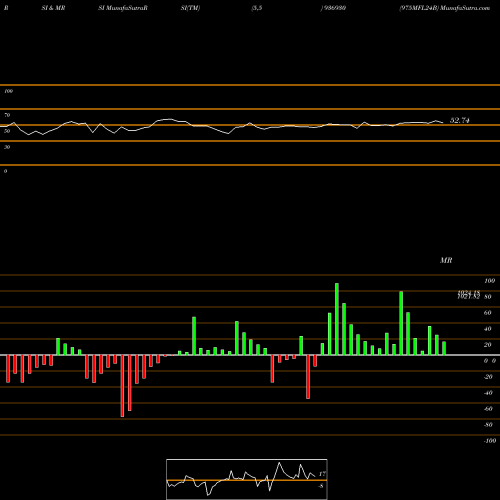This screenshot has width=500, height=500.
Task: Click the '(975MFL24B) MunafaSutra.com' header text
Action: [x=445, y=8]
